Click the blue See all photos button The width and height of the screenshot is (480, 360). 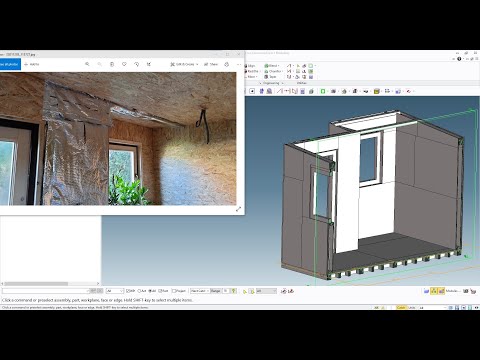click(x=10, y=64)
